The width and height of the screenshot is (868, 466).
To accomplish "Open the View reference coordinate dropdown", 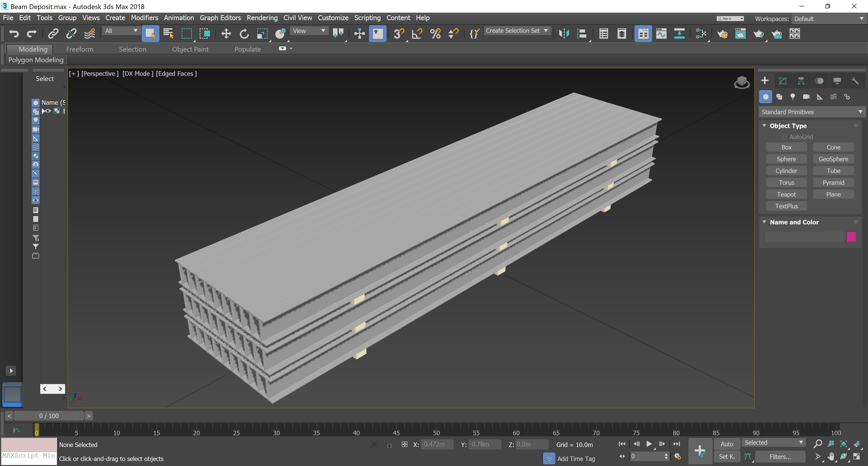I will [x=309, y=31].
